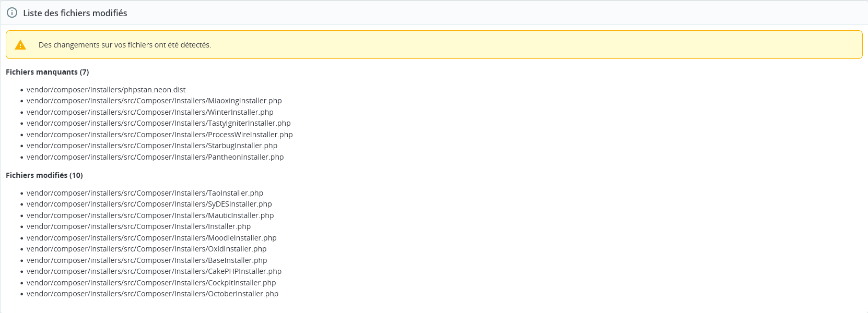The width and height of the screenshot is (868, 313).
Task: Click the Installers/Installer.php entry
Action: (139, 226)
